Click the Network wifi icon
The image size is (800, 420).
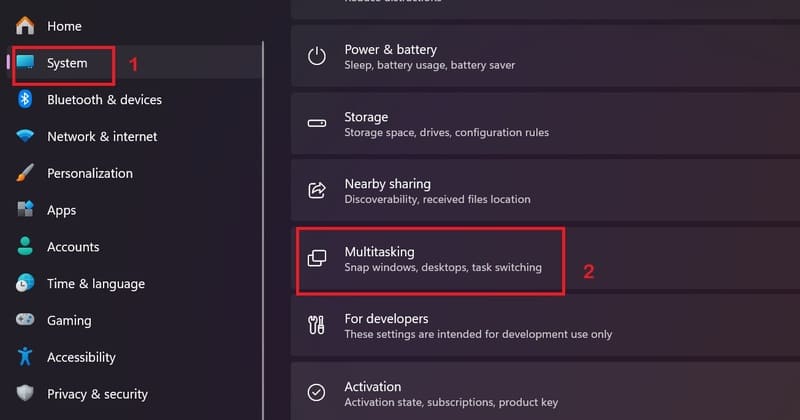(x=24, y=136)
